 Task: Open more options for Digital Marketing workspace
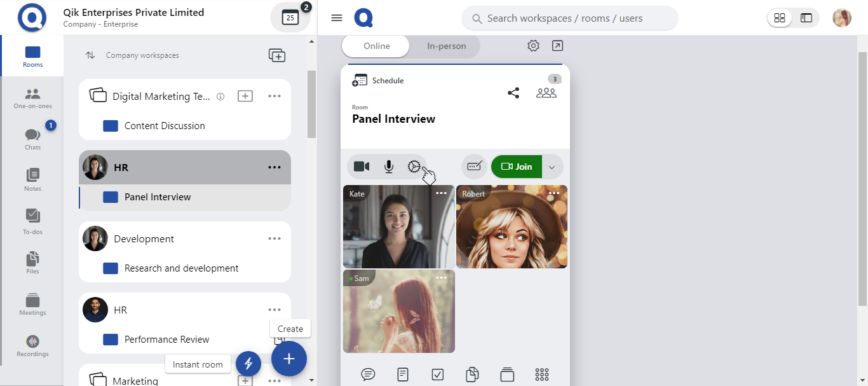[x=275, y=96]
